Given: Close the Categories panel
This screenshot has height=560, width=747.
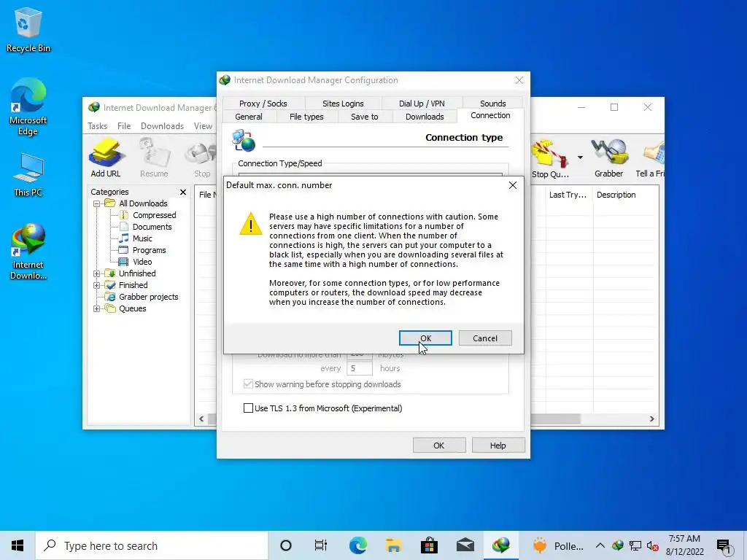Looking at the screenshot, I should point(183,192).
